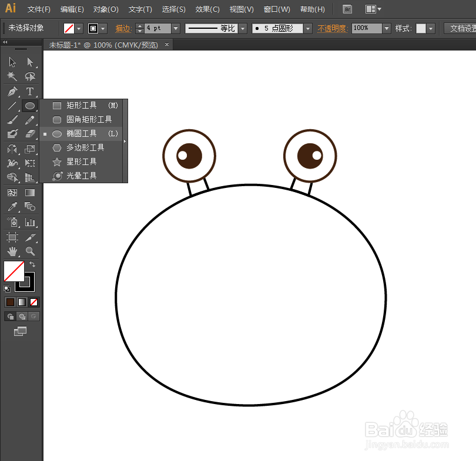Open the brush definition dropdown

(x=308, y=29)
